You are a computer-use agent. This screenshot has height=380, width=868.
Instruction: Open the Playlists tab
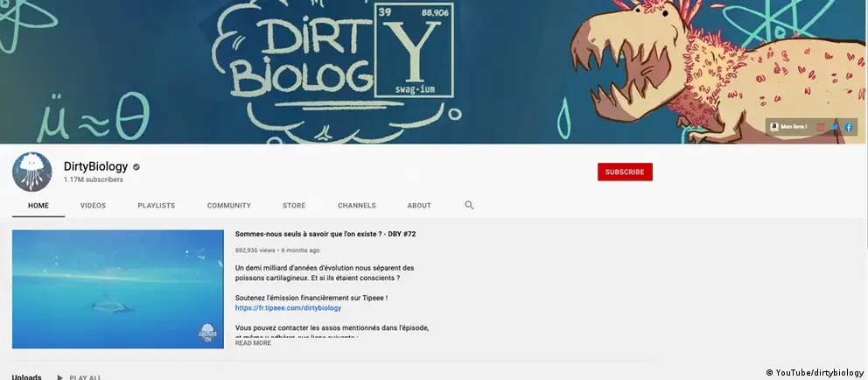(156, 206)
